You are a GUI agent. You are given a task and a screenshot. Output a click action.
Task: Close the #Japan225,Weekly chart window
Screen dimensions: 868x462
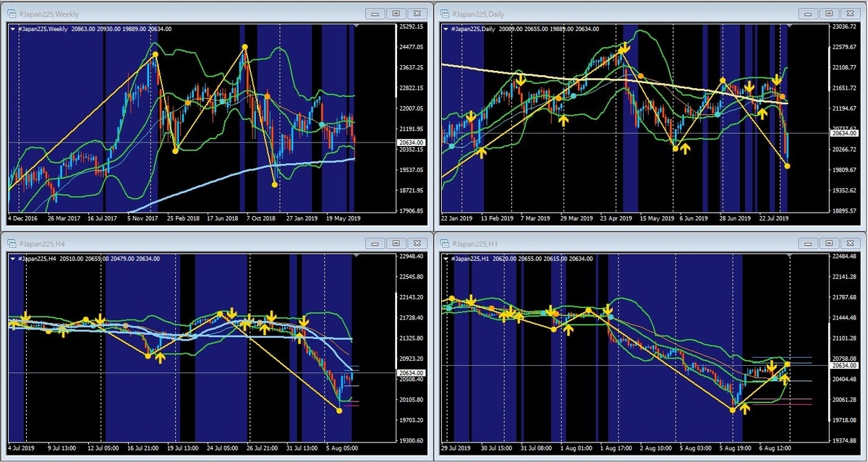(x=417, y=13)
